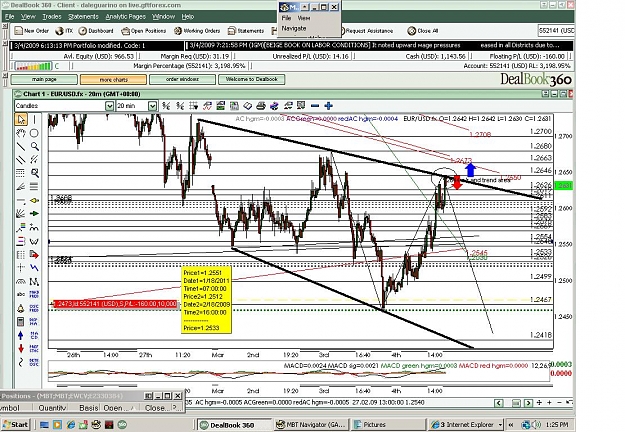The height and width of the screenshot is (432, 625).
Task: Open the Help menu
Action: [x=188, y=16]
